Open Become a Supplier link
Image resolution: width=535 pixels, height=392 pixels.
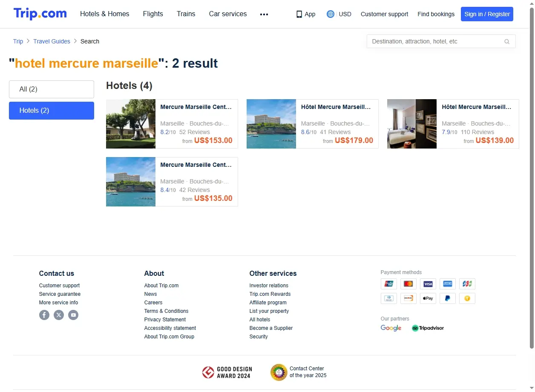(x=271, y=328)
